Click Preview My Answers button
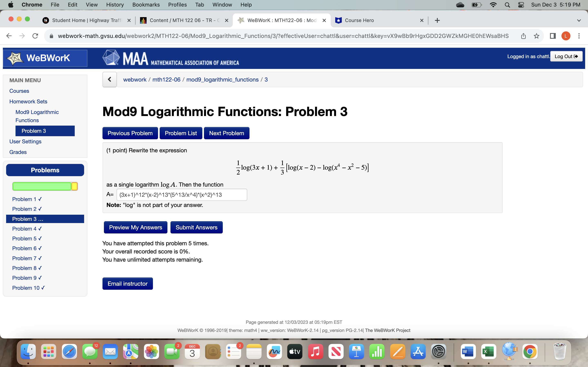This screenshot has width=588, height=367. coord(135,227)
